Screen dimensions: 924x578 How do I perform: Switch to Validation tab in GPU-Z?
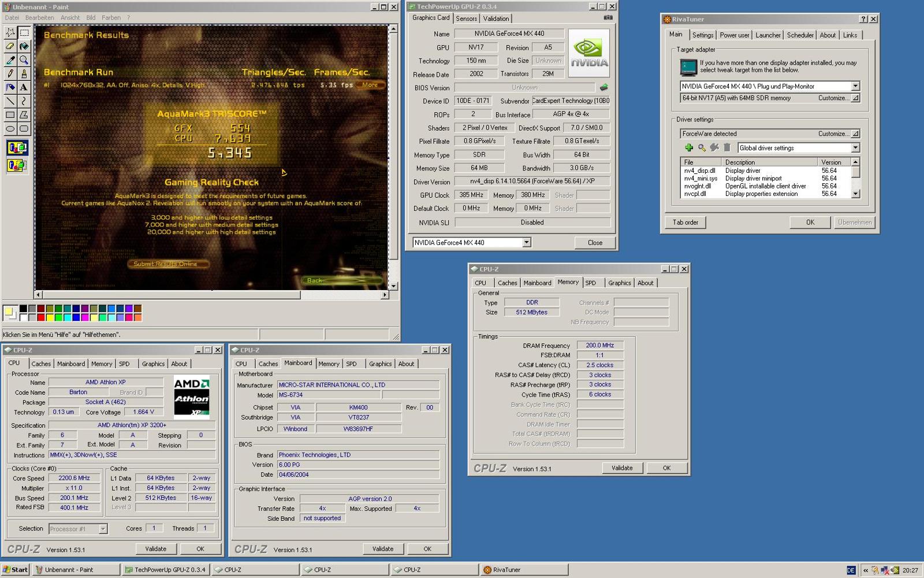[496, 18]
